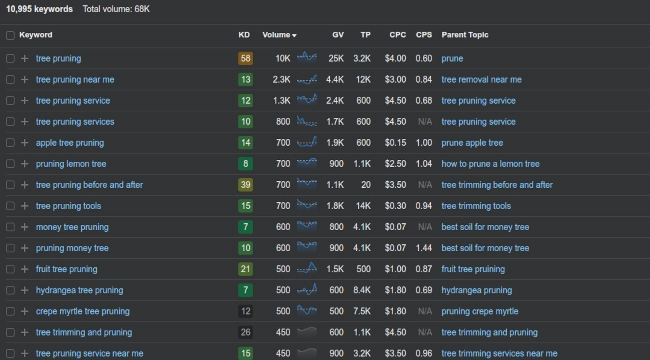The height and width of the screenshot is (360, 650).
Task: Open the 'tree trimming services near me' parent topic
Action: (x=499, y=353)
